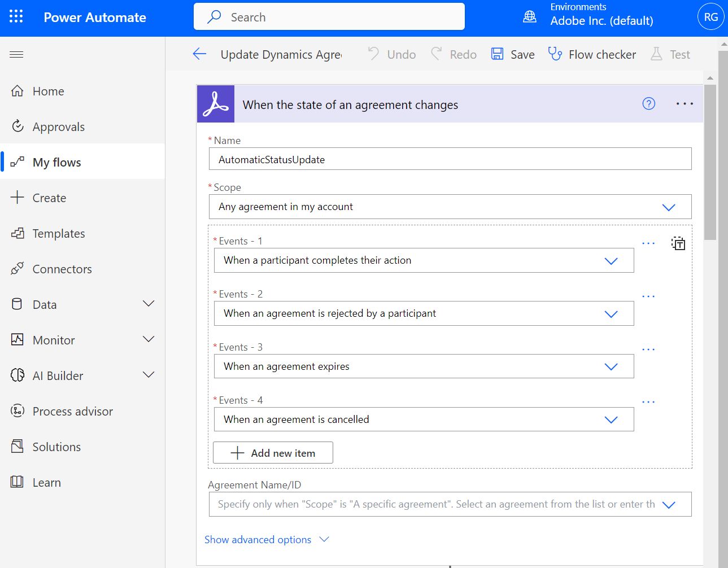Click the Home label in sidebar
The image size is (728, 568).
tap(49, 91)
